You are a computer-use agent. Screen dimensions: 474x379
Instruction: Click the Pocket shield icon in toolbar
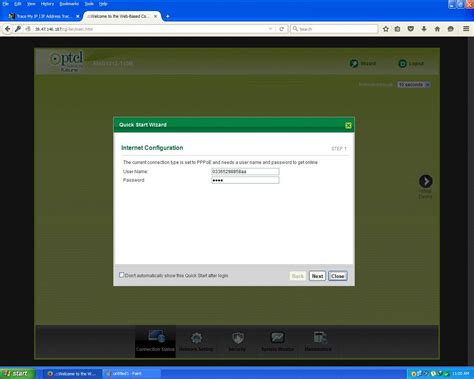pyautogui.click(x=411, y=29)
